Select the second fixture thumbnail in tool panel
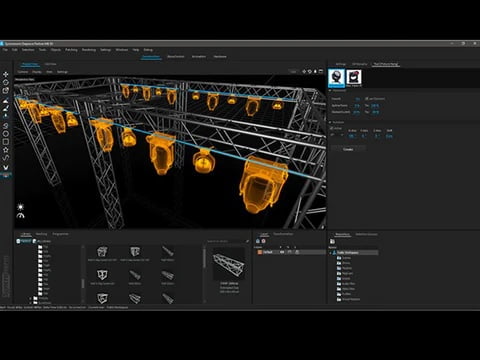 (354, 77)
